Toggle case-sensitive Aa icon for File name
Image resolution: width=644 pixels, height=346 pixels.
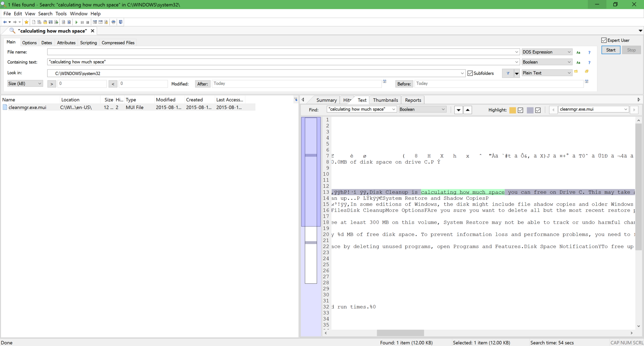tap(578, 52)
